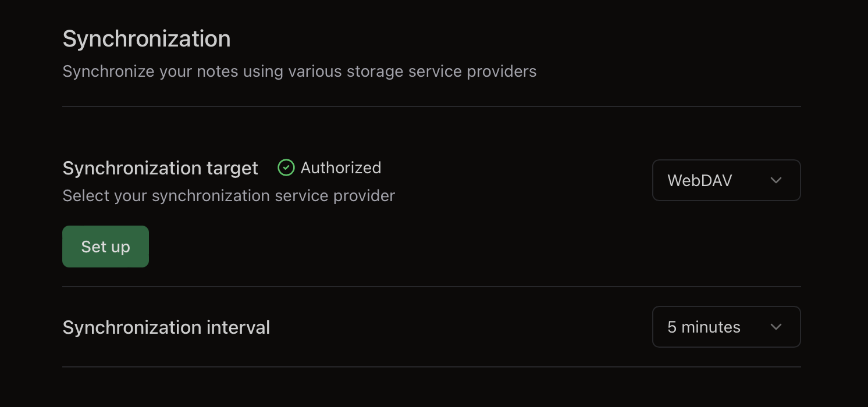Click the word "interval" in the setting label
Screen dimensions: 868x407
(239, 327)
